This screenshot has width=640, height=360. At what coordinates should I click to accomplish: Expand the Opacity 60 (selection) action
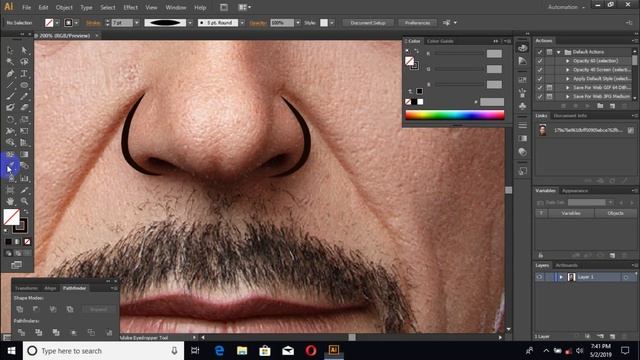point(568,61)
